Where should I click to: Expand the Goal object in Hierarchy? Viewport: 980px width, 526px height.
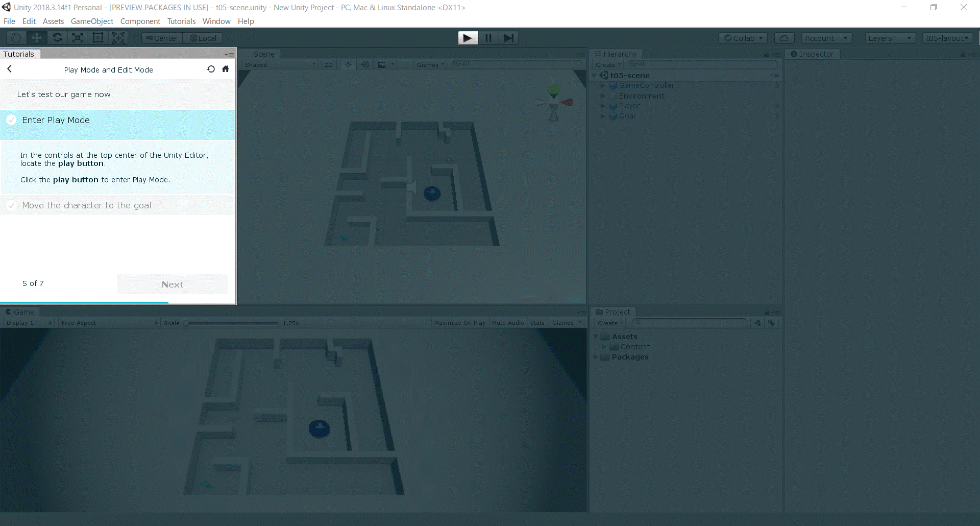(602, 116)
